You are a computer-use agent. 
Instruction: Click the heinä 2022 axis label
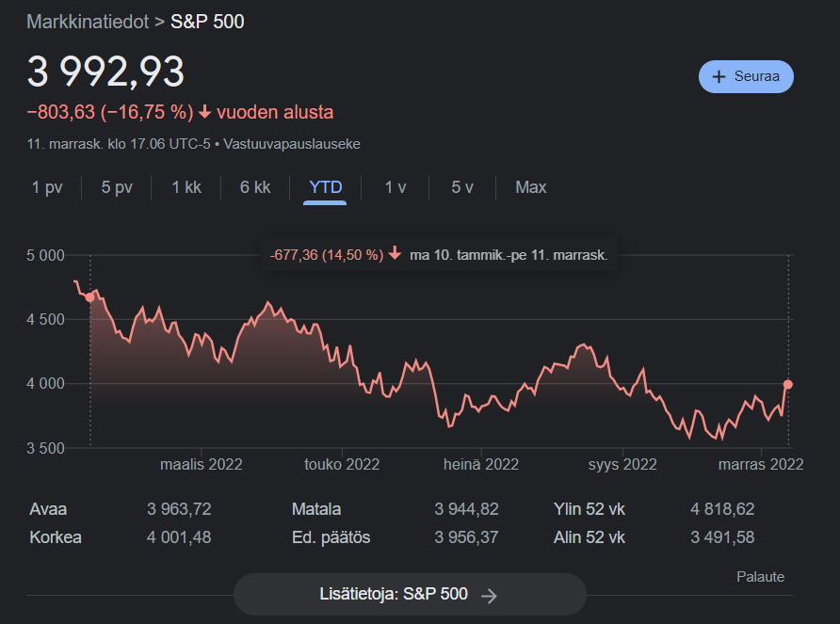click(x=481, y=464)
